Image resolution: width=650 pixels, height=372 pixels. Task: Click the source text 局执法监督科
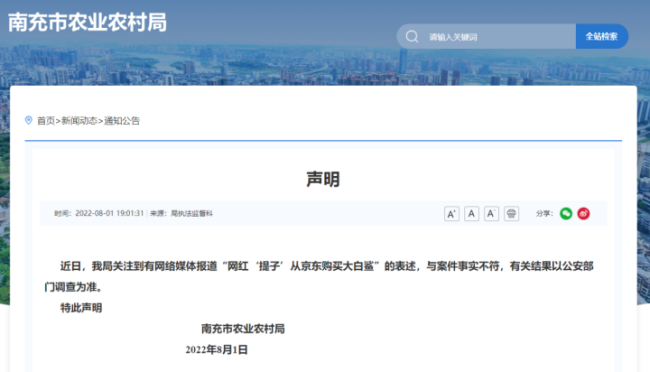point(192,214)
